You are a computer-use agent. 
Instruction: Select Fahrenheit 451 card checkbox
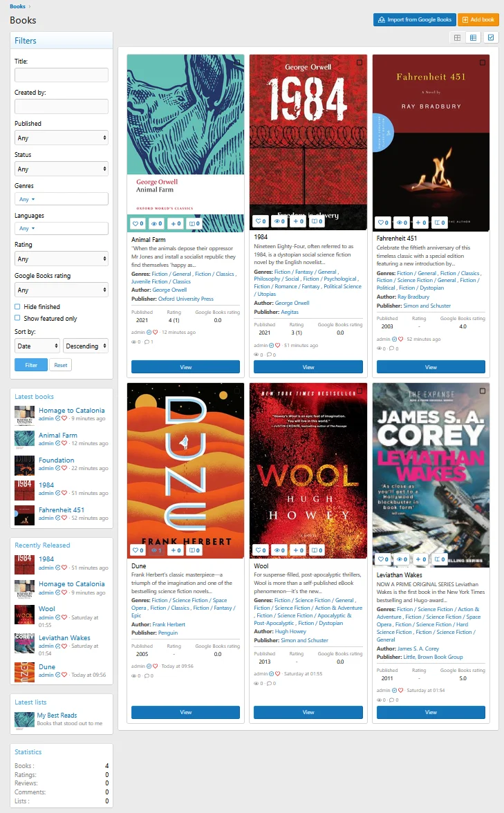(x=483, y=62)
